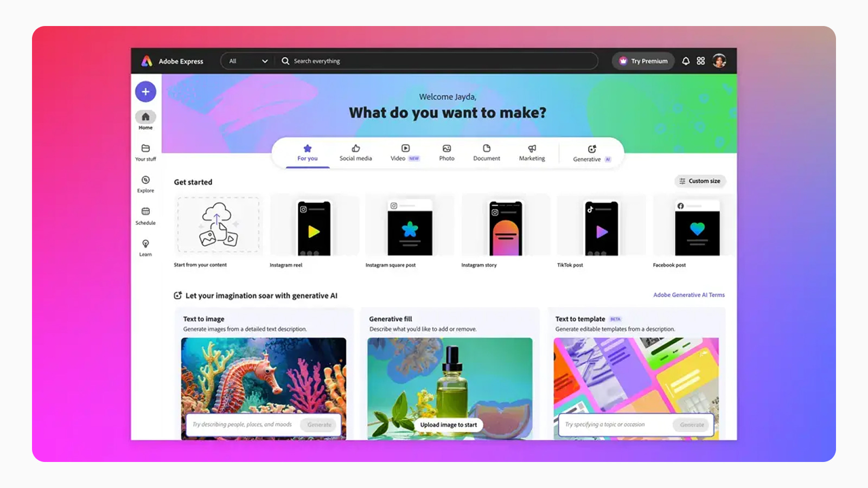
Task: Click the Create new plus icon
Action: (x=145, y=91)
